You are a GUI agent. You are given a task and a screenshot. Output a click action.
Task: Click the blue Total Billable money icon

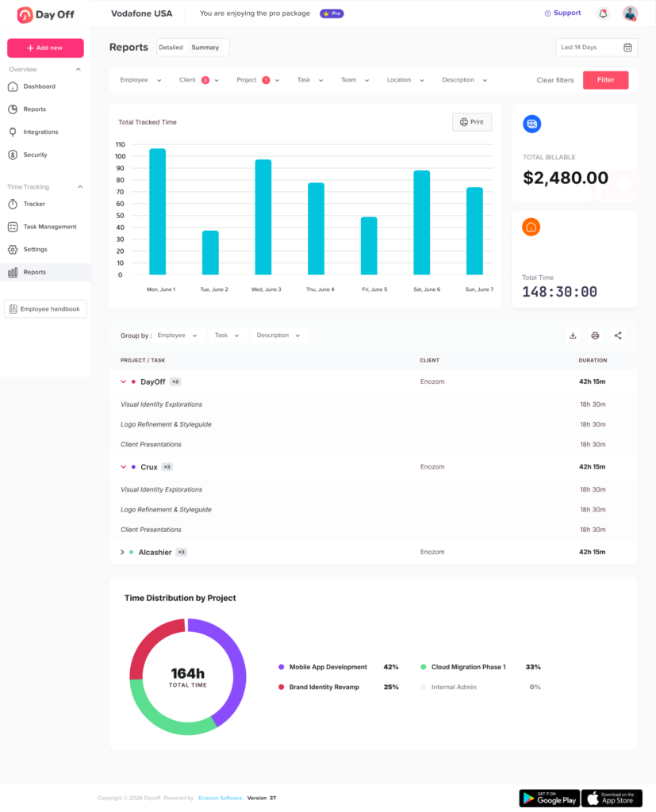tap(531, 124)
